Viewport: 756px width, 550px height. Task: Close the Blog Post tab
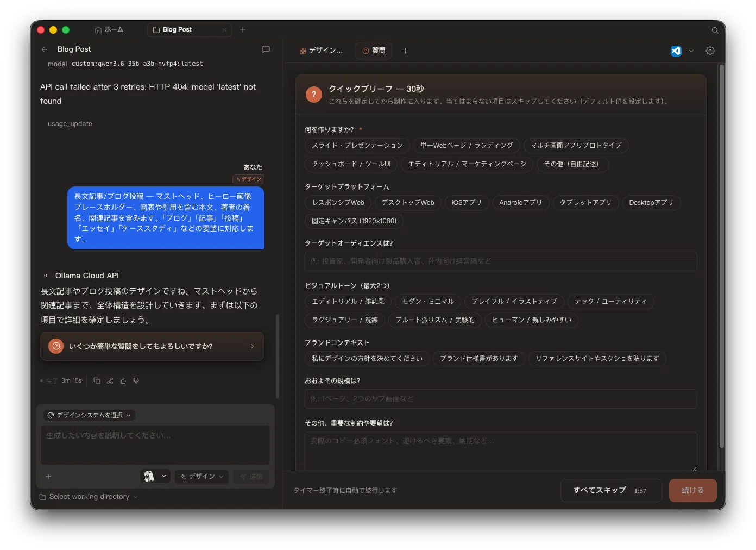click(x=224, y=30)
